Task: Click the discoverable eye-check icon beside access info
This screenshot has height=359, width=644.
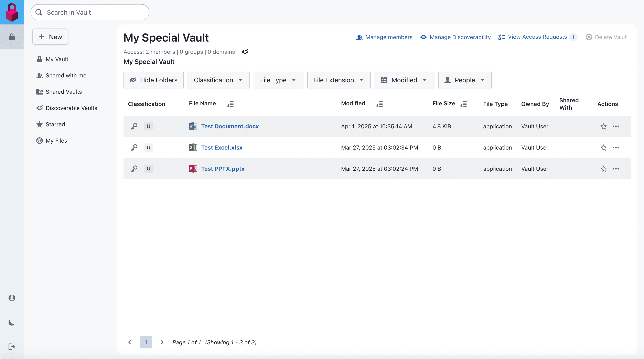Action: [x=245, y=52]
